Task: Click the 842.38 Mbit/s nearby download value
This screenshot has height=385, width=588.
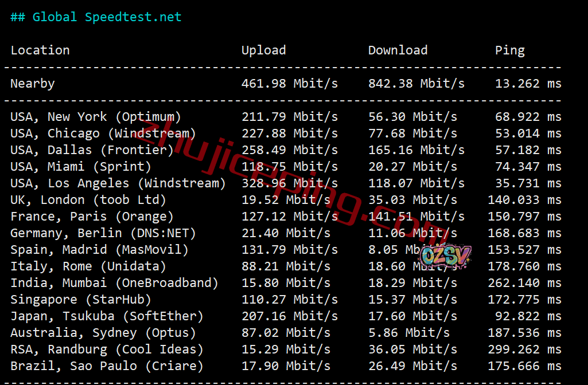Action: [x=416, y=84]
